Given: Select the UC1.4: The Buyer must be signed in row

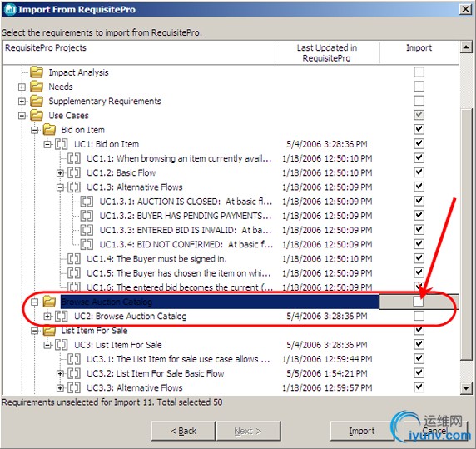Looking at the screenshot, I should [x=231, y=258].
